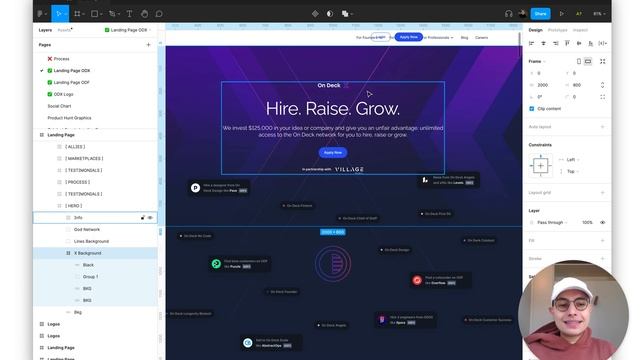The width and height of the screenshot is (640, 360).
Task: Open the Move tool options arrow
Action: (x=65, y=14)
